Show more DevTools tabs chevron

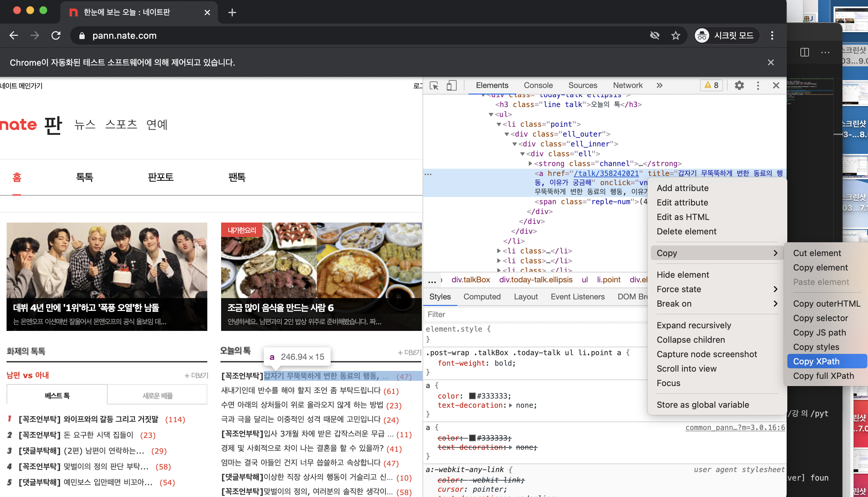659,85
